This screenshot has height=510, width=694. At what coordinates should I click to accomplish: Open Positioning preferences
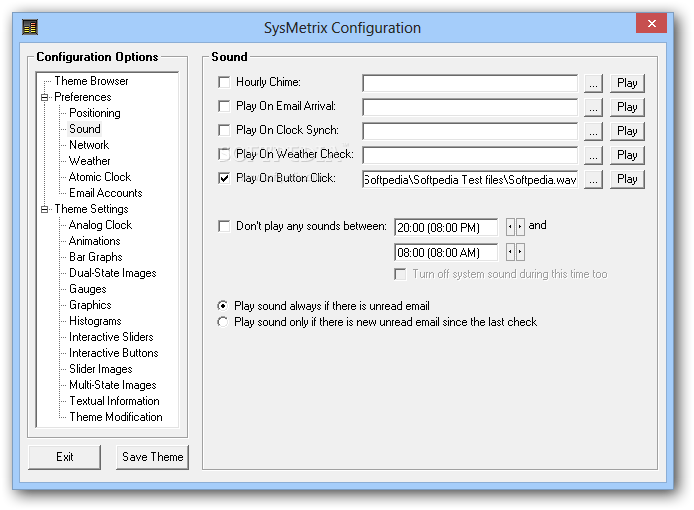click(94, 113)
